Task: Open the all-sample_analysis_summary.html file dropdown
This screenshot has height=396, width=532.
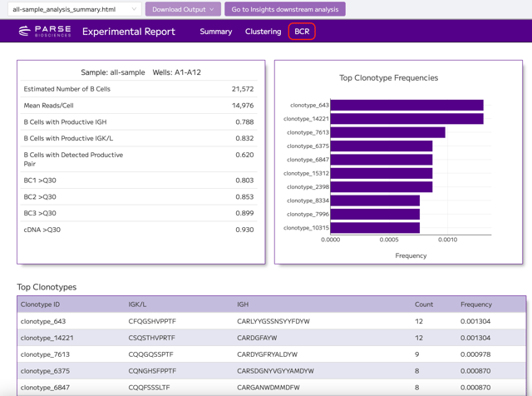Action: click(74, 9)
